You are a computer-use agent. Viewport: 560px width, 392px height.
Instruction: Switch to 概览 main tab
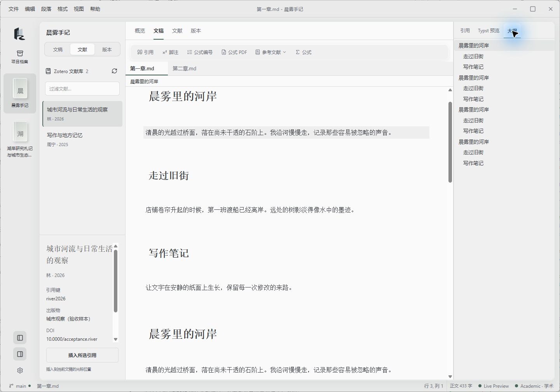pyautogui.click(x=140, y=31)
